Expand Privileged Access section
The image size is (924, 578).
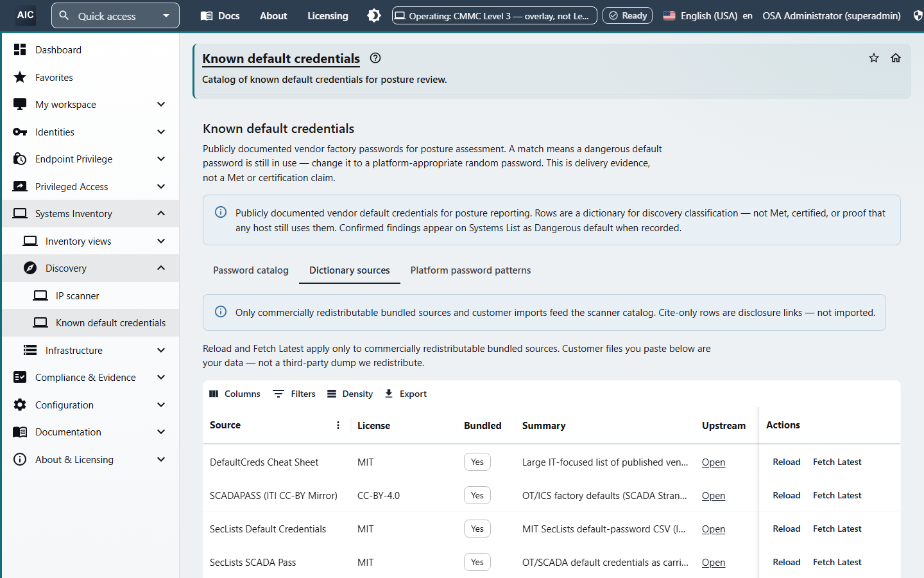click(x=90, y=186)
